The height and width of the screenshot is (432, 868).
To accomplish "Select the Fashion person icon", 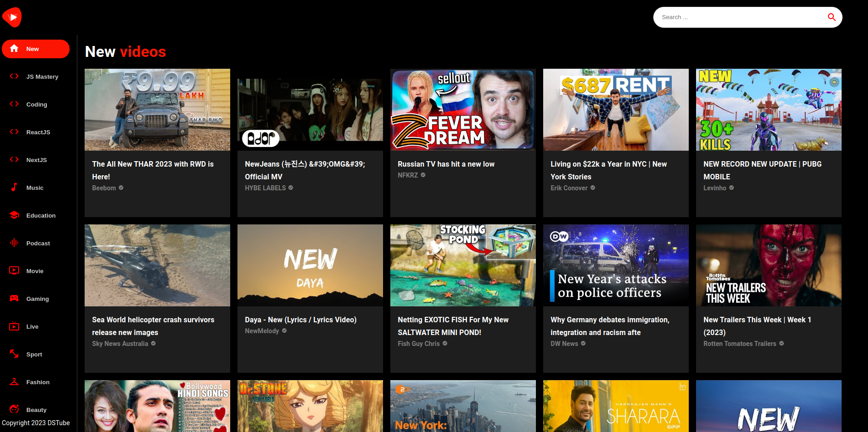I will (14, 382).
